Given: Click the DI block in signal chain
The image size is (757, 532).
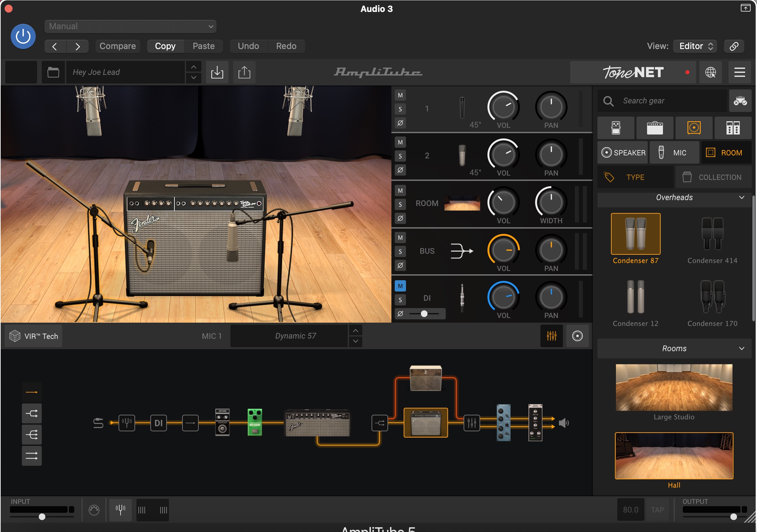Looking at the screenshot, I should [x=159, y=423].
